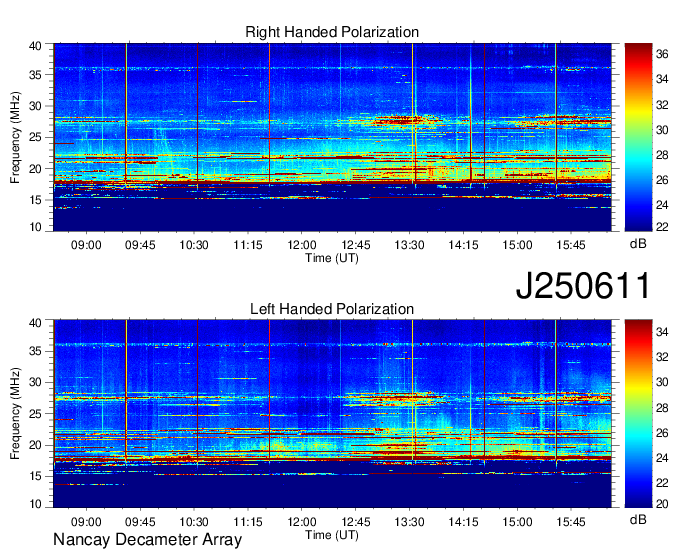Click the 10:30 time tick of Right Handed plot
The width and height of the screenshot is (680, 552).
(x=194, y=245)
